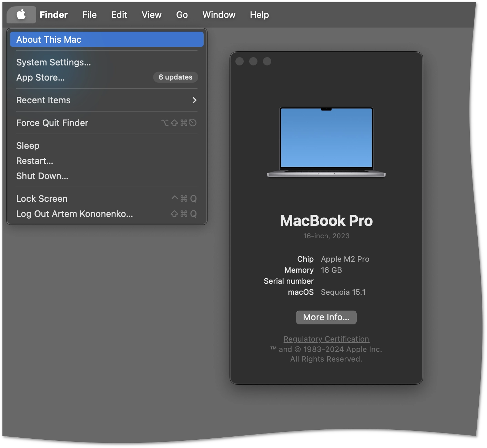Select the App Store… menu entry

click(x=107, y=77)
